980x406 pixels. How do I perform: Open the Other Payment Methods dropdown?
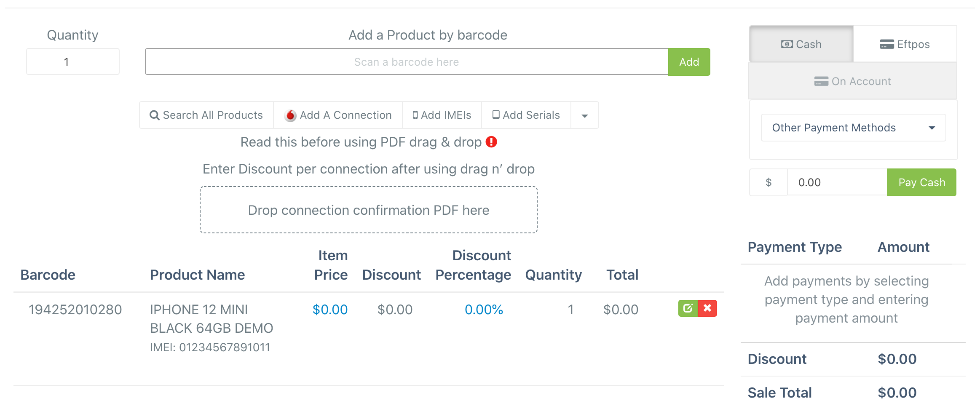coord(854,128)
